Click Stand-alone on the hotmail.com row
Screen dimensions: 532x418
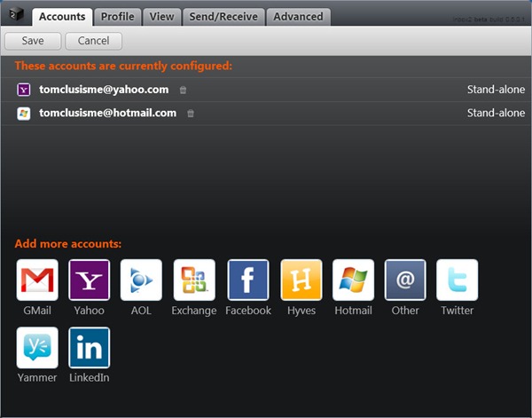pyautogui.click(x=496, y=113)
